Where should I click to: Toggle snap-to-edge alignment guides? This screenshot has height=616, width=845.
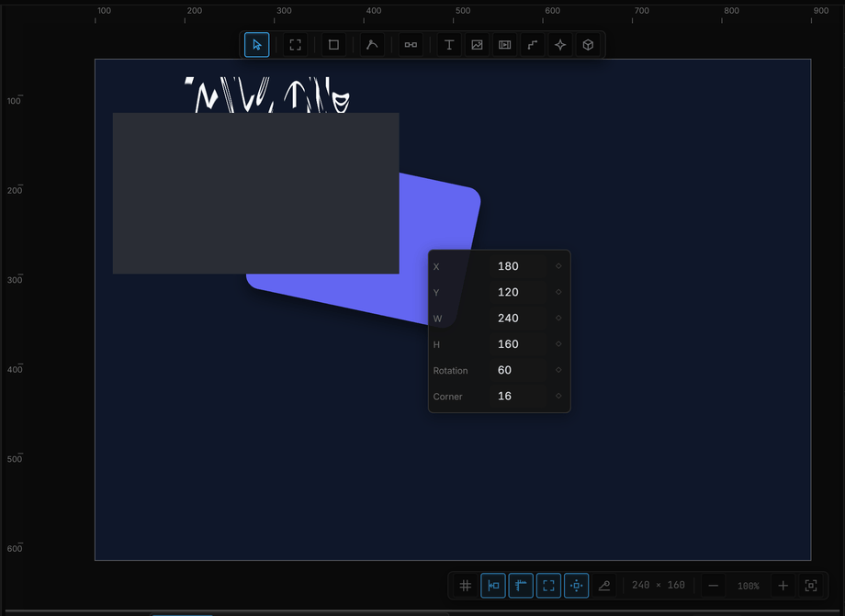pyautogui.click(x=493, y=586)
